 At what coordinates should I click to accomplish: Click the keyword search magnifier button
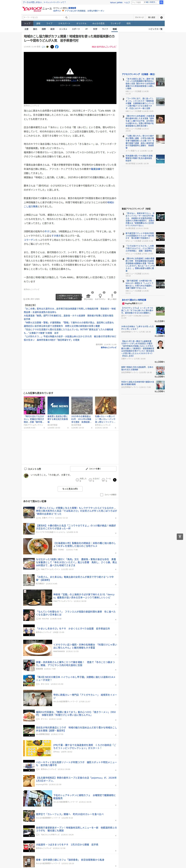(66, 17)
